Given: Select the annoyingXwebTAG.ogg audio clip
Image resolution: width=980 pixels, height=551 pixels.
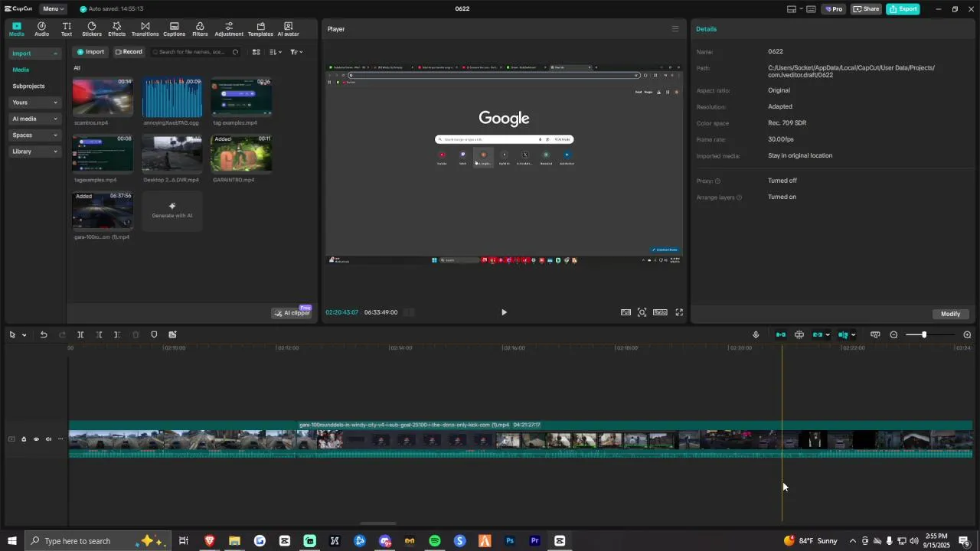Looking at the screenshot, I should click(172, 97).
